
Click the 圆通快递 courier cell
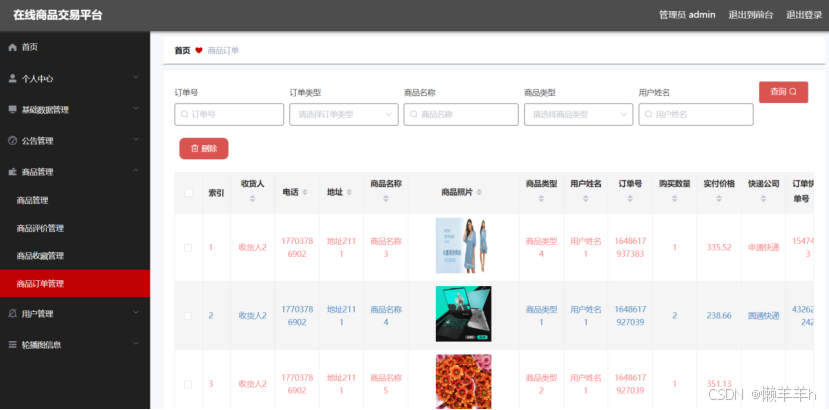click(x=763, y=316)
